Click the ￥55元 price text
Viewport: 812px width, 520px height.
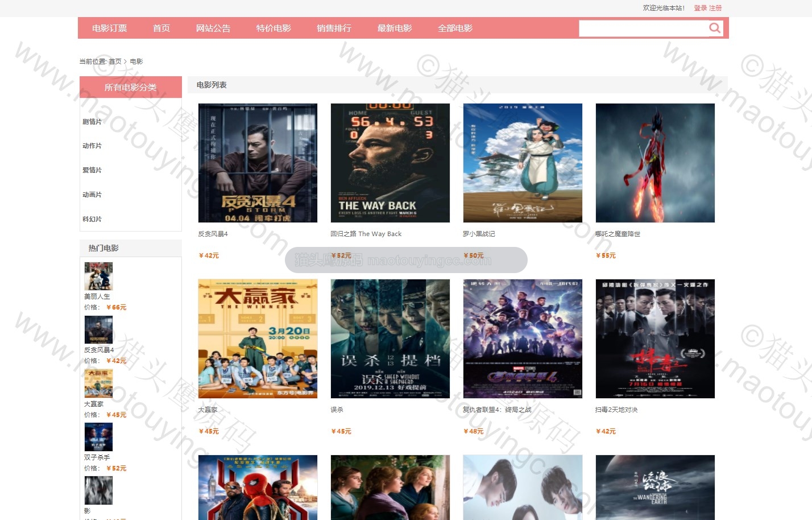[606, 255]
